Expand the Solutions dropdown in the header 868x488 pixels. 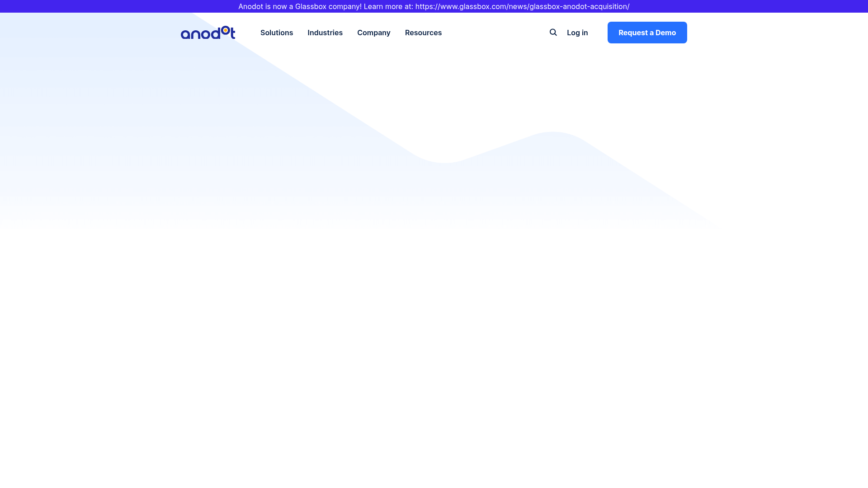(276, 33)
